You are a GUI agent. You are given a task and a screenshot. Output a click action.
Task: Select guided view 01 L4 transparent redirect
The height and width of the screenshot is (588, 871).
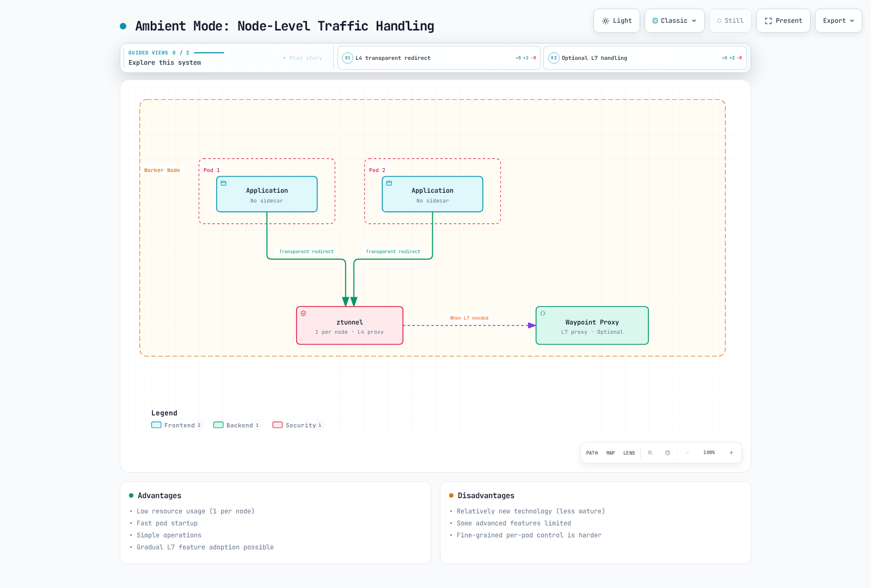point(439,58)
